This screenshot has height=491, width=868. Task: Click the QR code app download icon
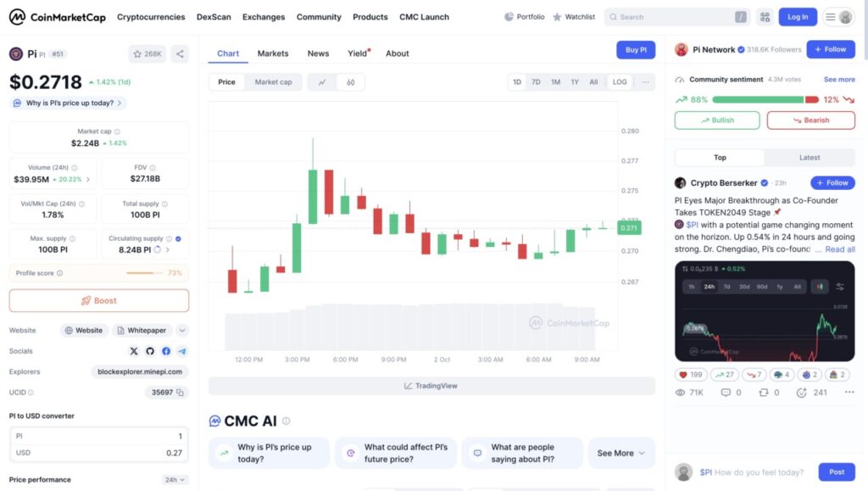point(765,17)
